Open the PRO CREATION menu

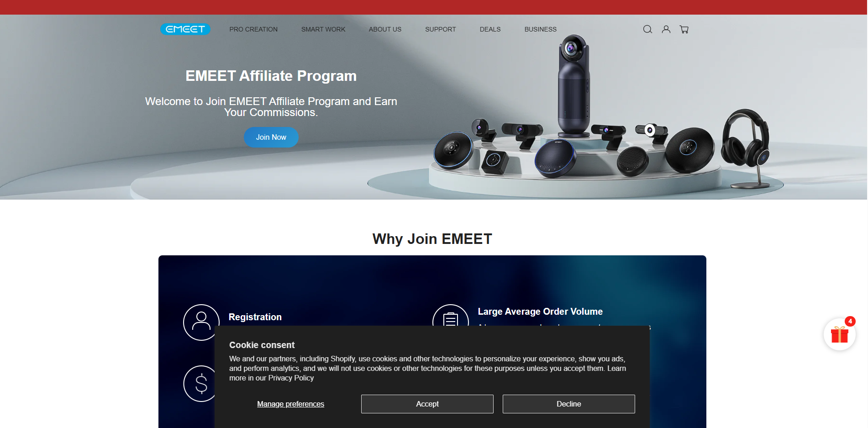point(253,29)
